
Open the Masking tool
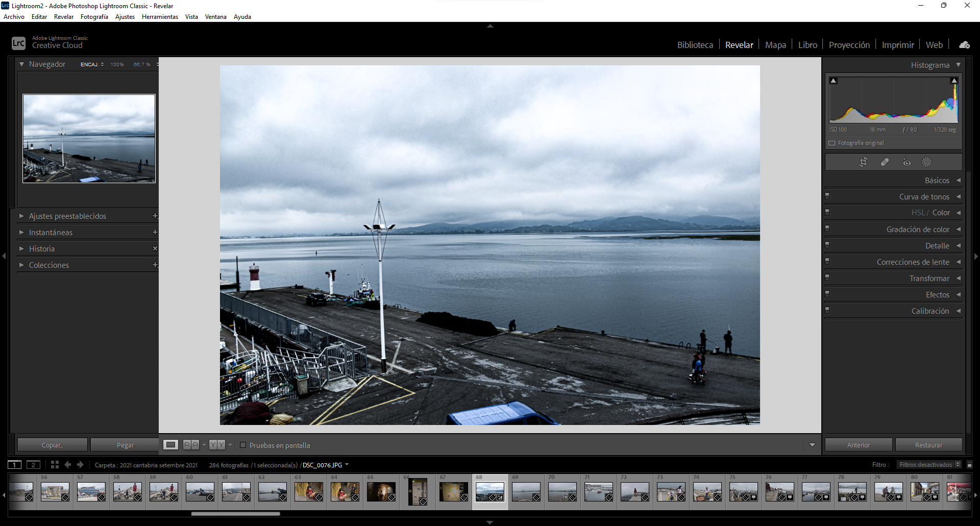point(926,162)
